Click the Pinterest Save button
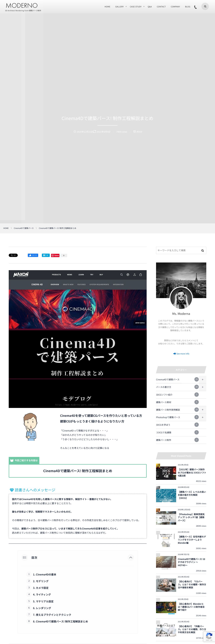This screenshot has width=215, height=644. click(55, 255)
